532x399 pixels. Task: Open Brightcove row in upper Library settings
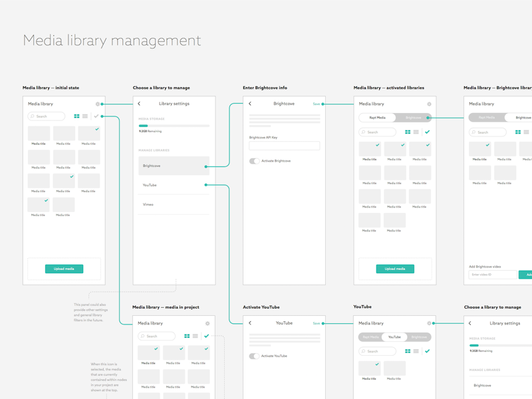coord(174,166)
